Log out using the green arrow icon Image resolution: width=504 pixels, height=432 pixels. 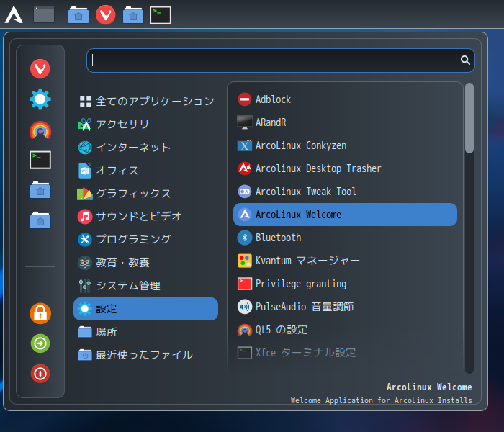40,343
